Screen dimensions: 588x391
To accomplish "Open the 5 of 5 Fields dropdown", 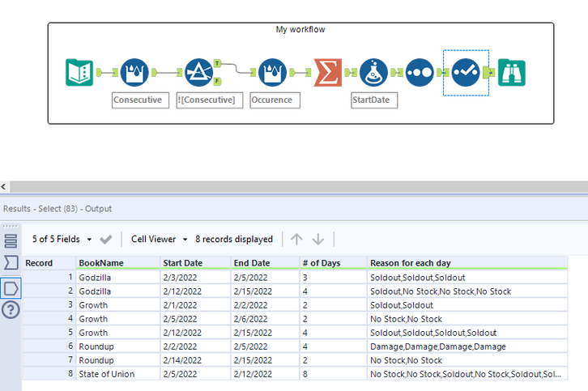I will tap(62, 240).
